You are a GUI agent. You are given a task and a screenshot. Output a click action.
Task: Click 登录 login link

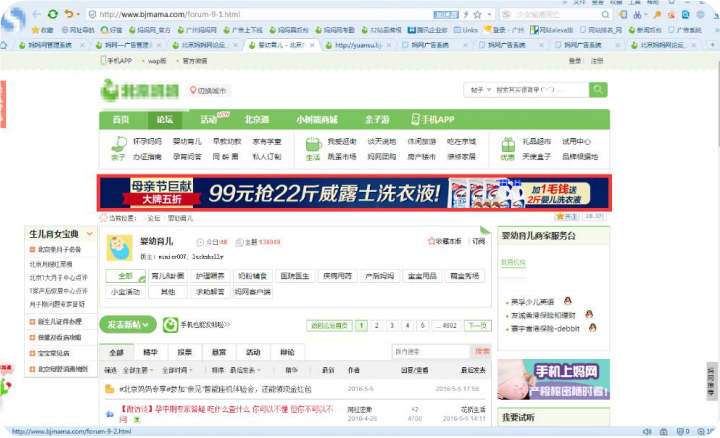click(574, 61)
